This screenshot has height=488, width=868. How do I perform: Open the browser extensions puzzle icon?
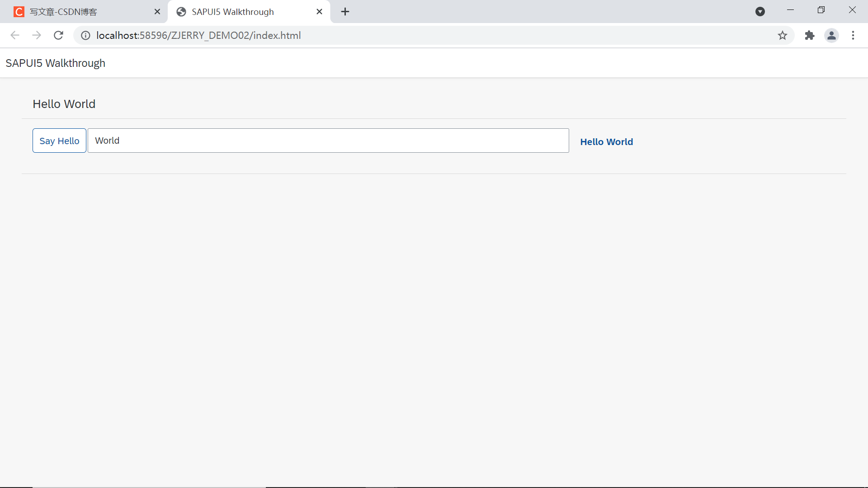pos(809,35)
